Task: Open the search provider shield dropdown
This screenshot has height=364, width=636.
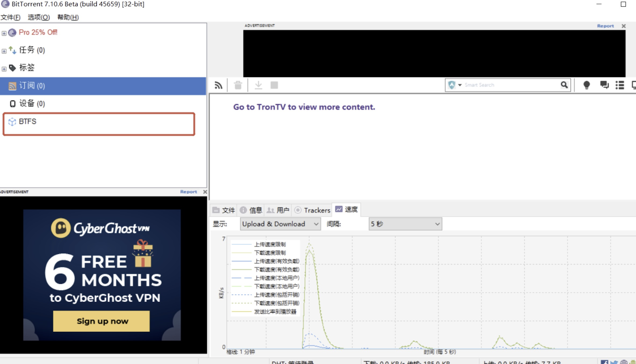Action: pyautogui.click(x=455, y=85)
